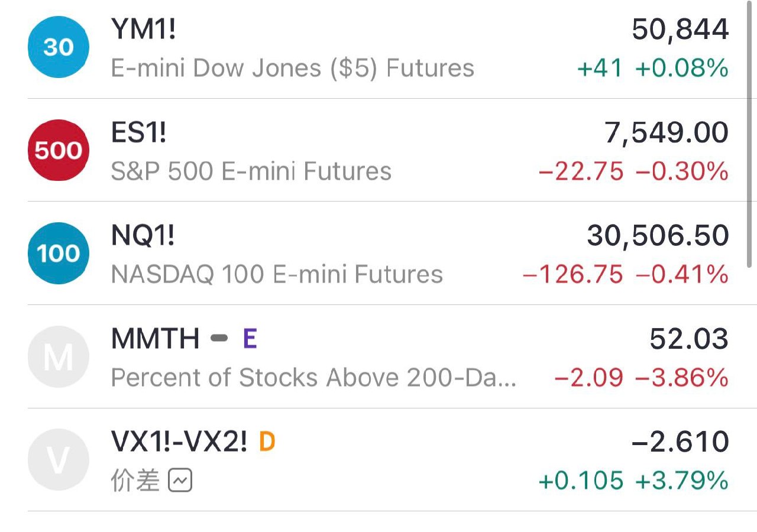This screenshot has width=757, height=532.
Task: Open the VX1!-VX2! spread label
Action: point(179,442)
